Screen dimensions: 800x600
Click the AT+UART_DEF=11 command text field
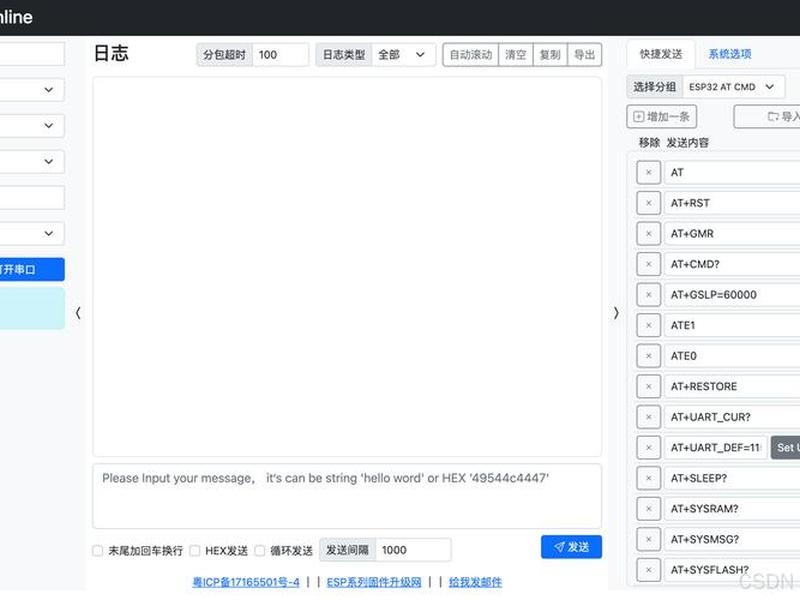tap(715, 447)
